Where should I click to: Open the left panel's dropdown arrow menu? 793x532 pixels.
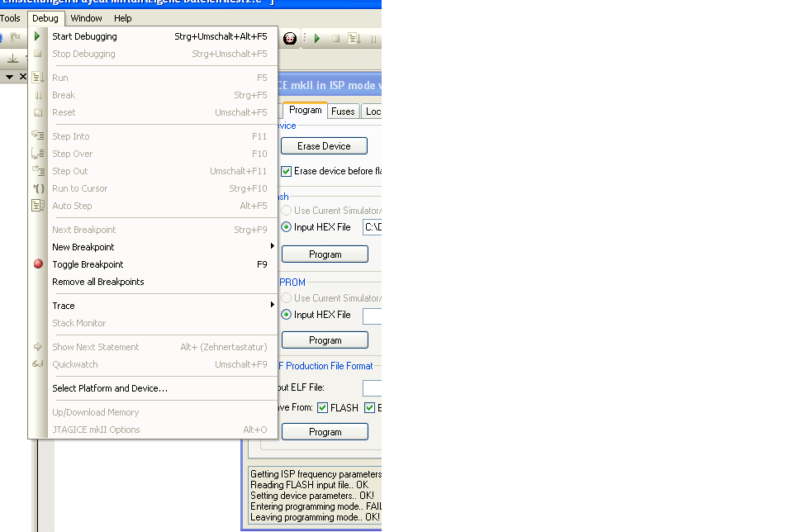point(9,77)
